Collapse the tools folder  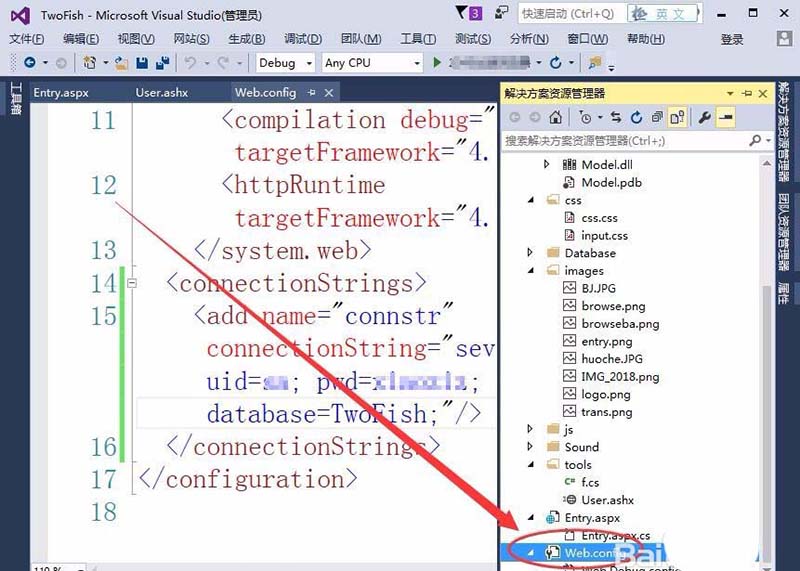531,464
